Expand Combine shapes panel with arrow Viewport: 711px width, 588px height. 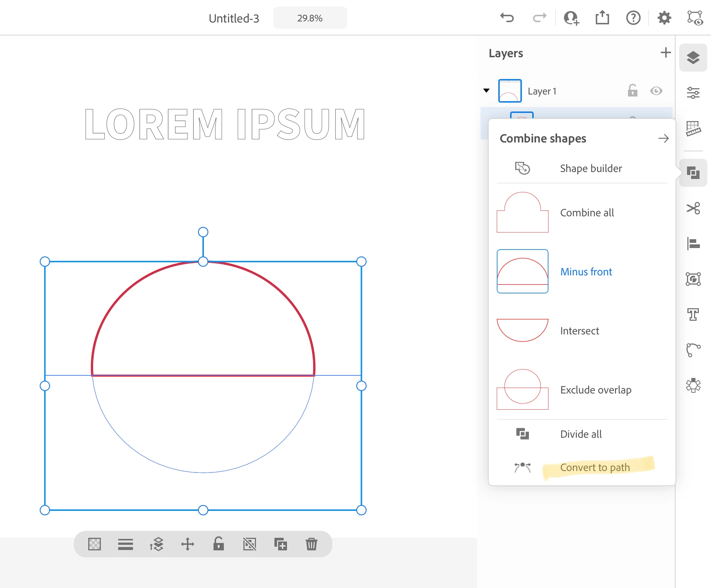[x=663, y=138]
